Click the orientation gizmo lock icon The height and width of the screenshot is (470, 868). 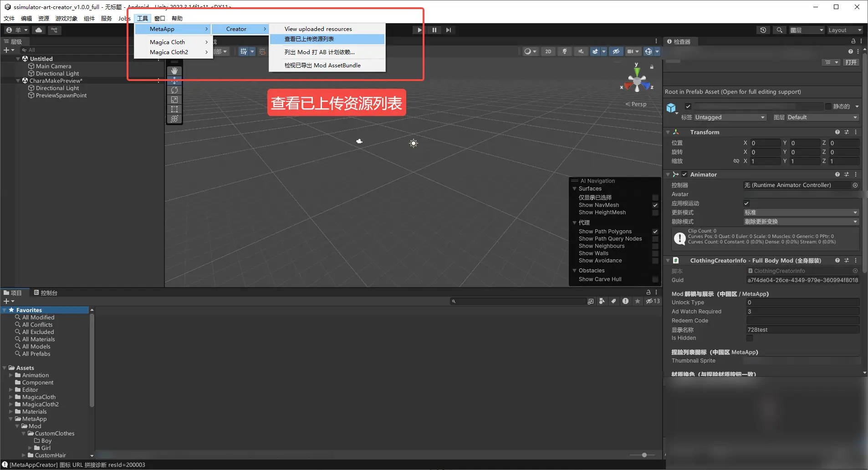tap(652, 67)
